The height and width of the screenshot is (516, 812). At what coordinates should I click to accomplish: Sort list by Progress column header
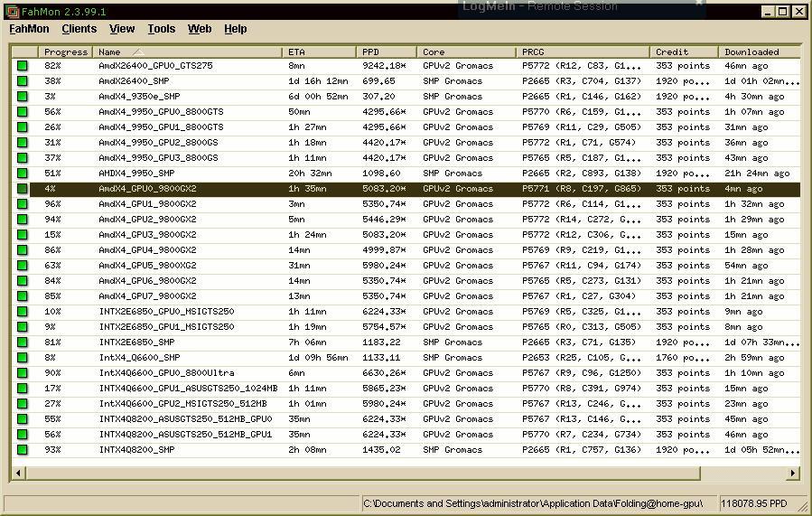click(x=66, y=52)
